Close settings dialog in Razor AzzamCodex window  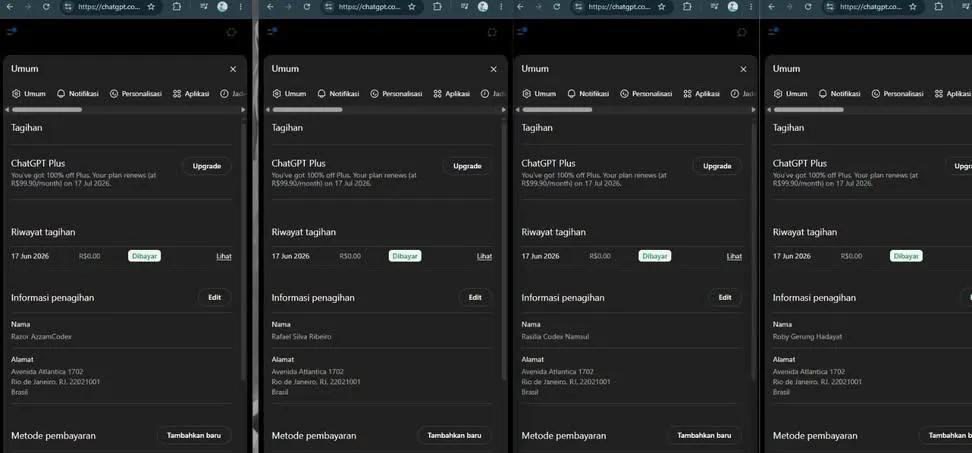pyautogui.click(x=233, y=69)
